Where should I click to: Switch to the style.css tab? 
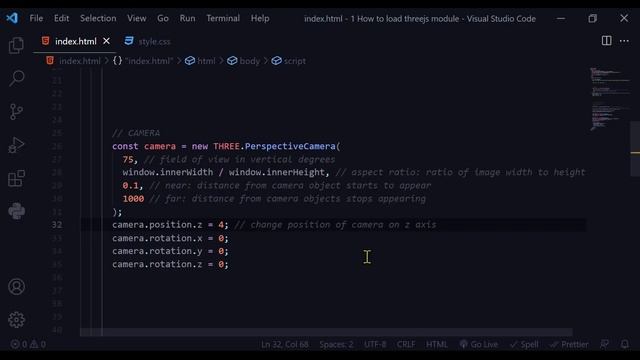(148, 41)
